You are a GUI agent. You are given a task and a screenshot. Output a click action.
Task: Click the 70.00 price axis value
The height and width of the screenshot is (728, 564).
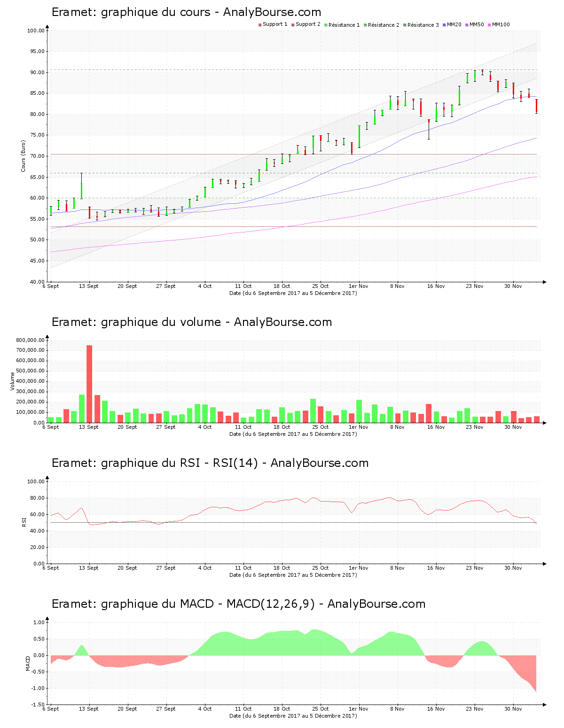click(38, 156)
